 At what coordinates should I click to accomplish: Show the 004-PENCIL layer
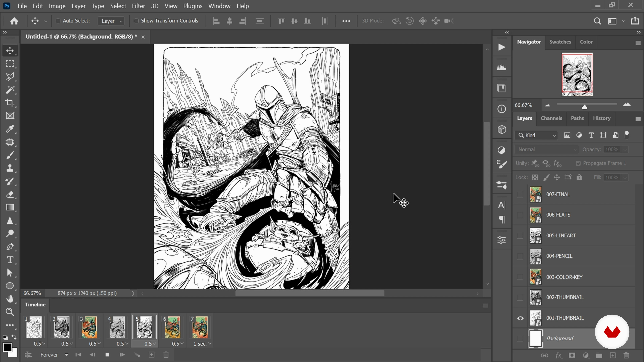[520, 256]
